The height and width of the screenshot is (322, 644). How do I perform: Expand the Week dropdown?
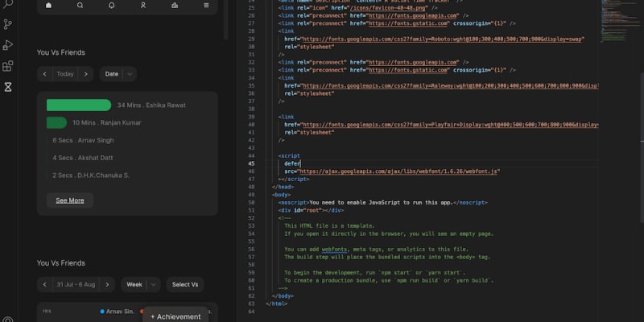[141, 284]
